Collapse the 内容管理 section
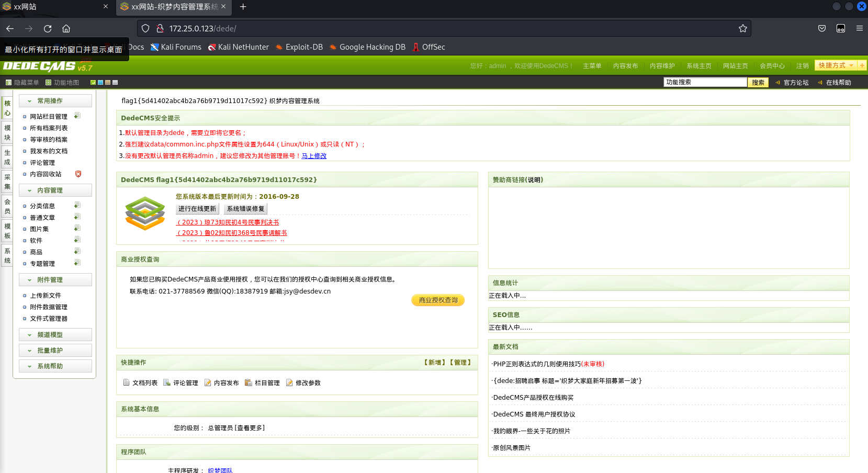Image resolution: width=868 pixels, height=473 pixels. tap(55, 190)
